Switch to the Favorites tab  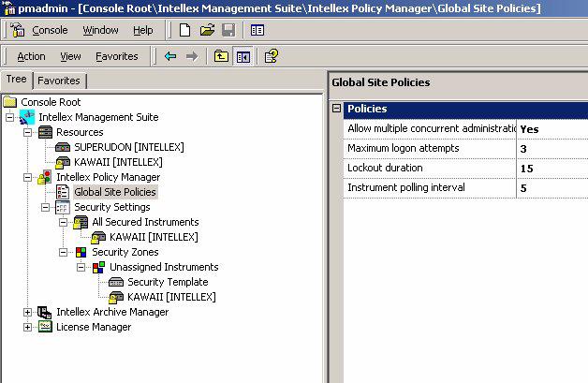point(59,81)
